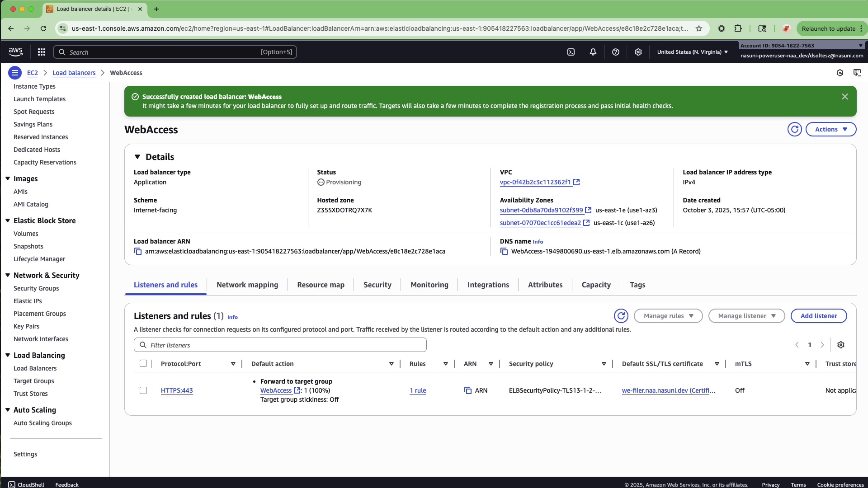Image resolution: width=868 pixels, height=488 pixels.
Task: Open the CloudShell terminal icon in top navigation
Action: point(571,52)
